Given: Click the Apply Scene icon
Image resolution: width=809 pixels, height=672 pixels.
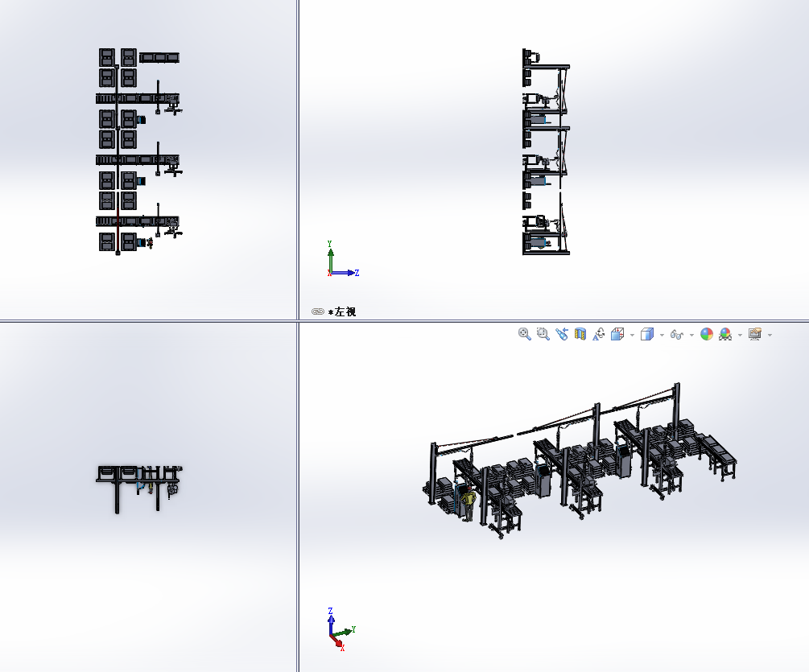Looking at the screenshot, I should pos(725,334).
